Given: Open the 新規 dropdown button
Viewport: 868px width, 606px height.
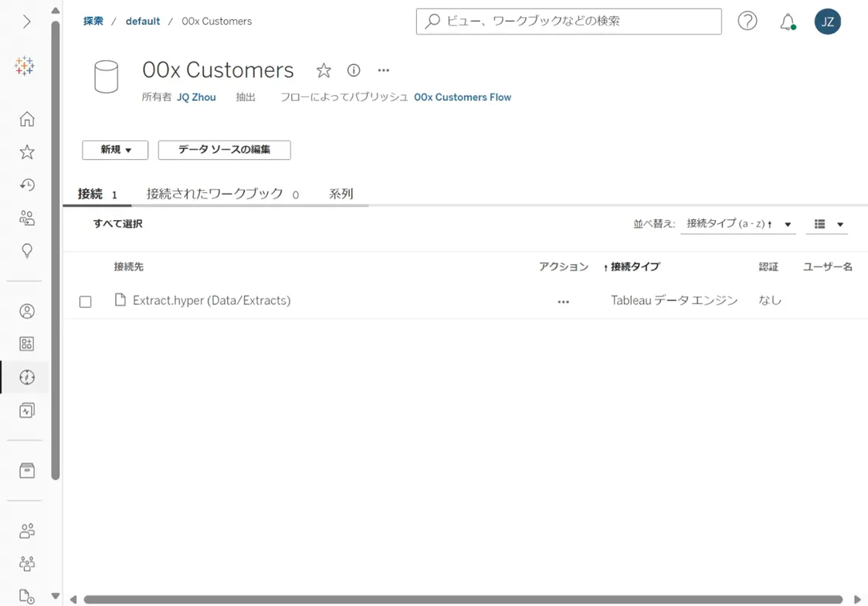Looking at the screenshot, I should point(115,150).
